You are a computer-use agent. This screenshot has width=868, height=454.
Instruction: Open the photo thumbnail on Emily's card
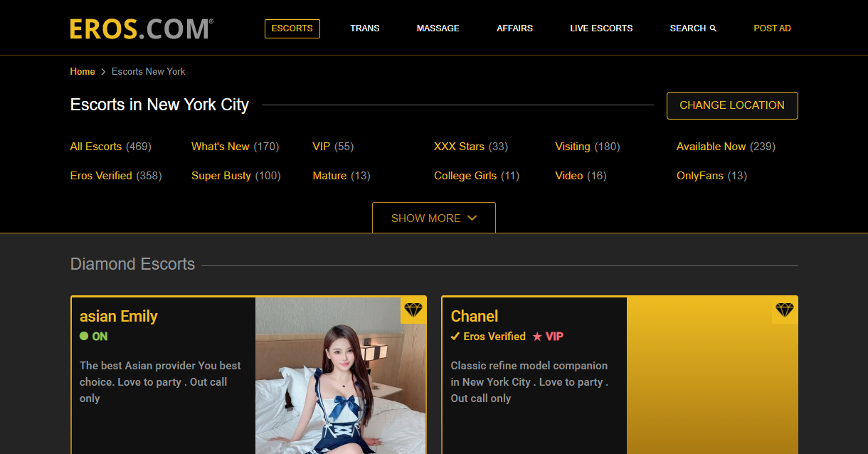pyautogui.click(x=340, y=384)
